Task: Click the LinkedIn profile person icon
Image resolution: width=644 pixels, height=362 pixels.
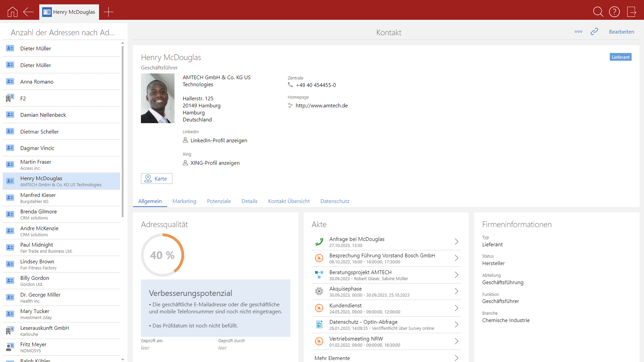Action: tap(185, 140)
